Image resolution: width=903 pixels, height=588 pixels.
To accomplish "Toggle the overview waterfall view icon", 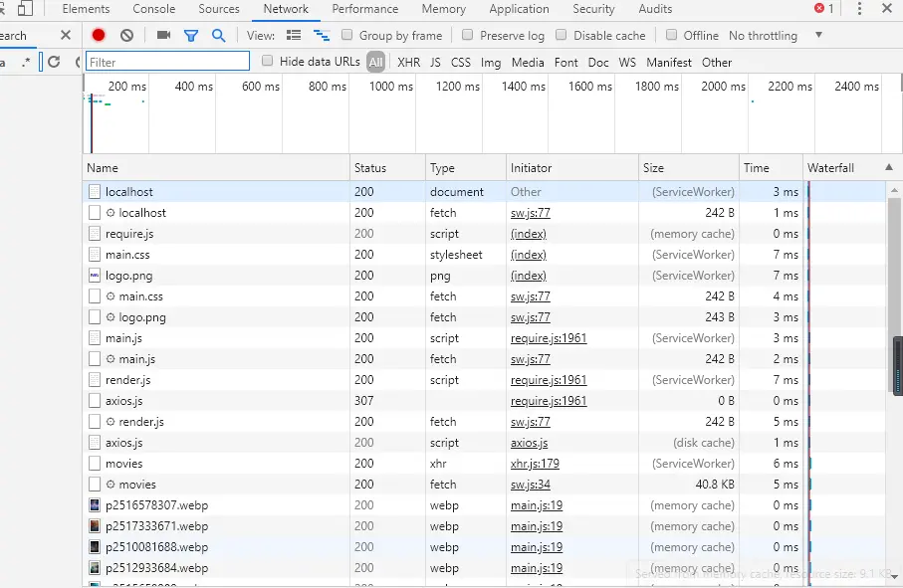I will tap(322, 36).
